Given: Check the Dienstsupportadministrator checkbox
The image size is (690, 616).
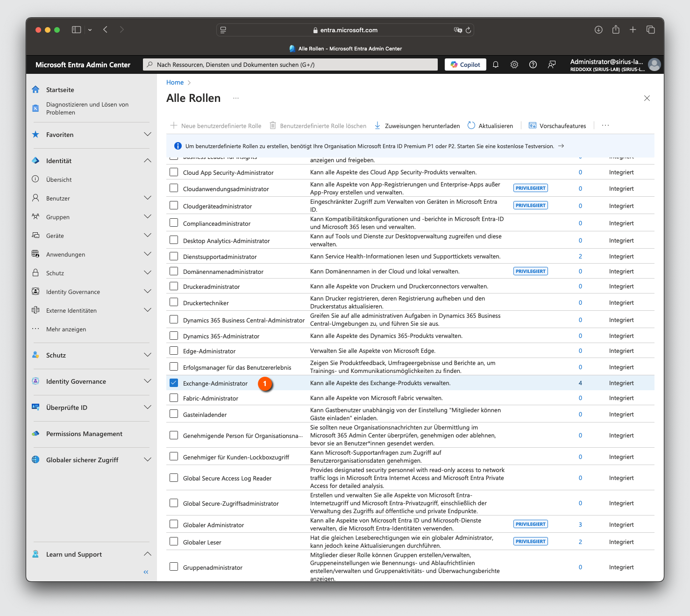Looking at the screenshot, I should (174, 256).
